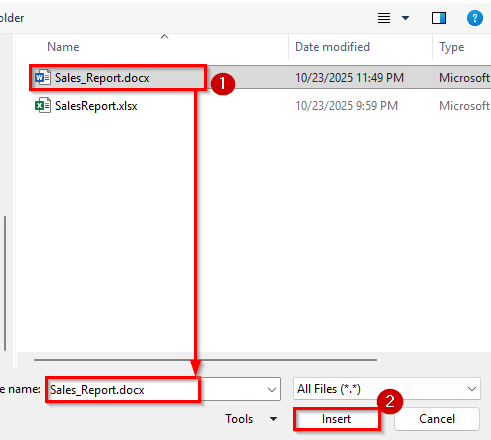Screen dimensions: 491x440
Task: Click the Insert button
Action: pyautogui.click(x=336, y=419)
